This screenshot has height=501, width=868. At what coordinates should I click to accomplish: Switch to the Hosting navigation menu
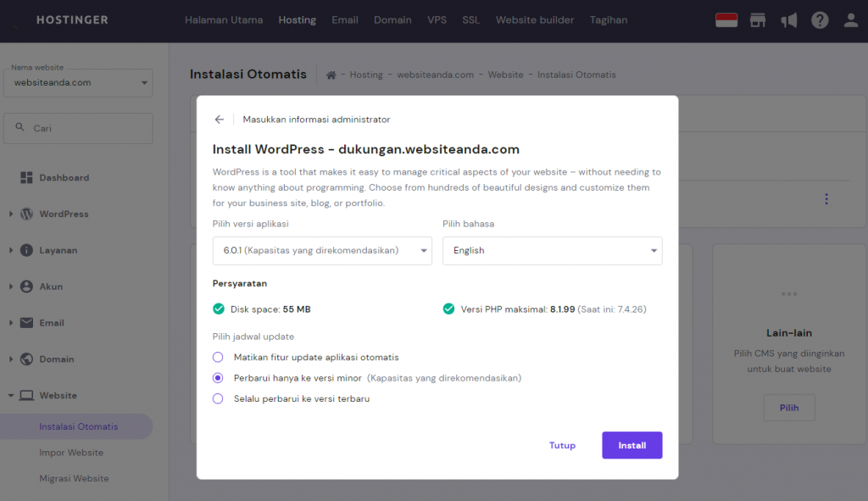tap(297, 19)
